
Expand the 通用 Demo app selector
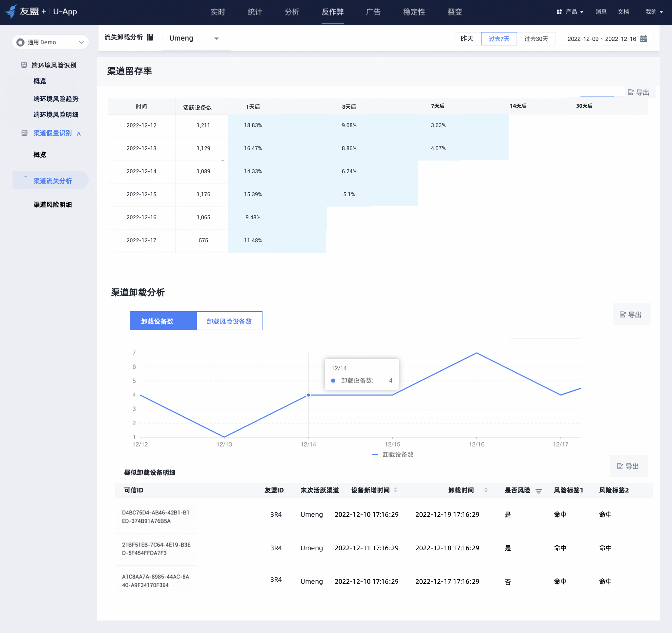(x=50, y=42)
